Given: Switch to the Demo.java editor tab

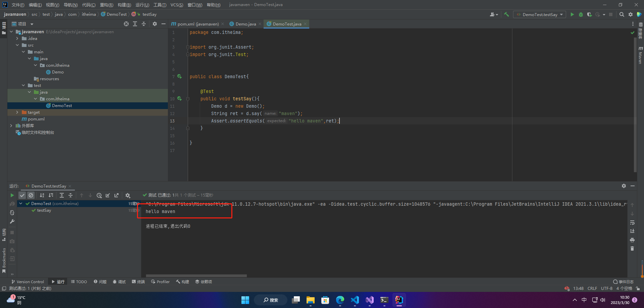Looking at the screenshot, I should (245, 24).
